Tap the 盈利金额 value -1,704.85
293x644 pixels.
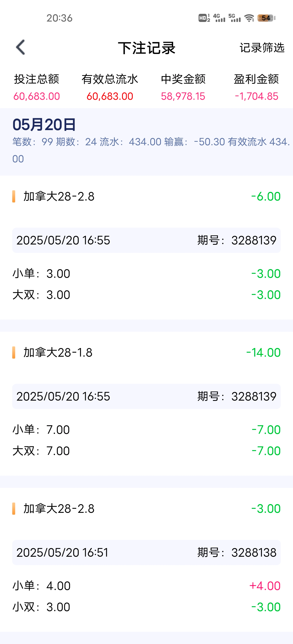256,96
